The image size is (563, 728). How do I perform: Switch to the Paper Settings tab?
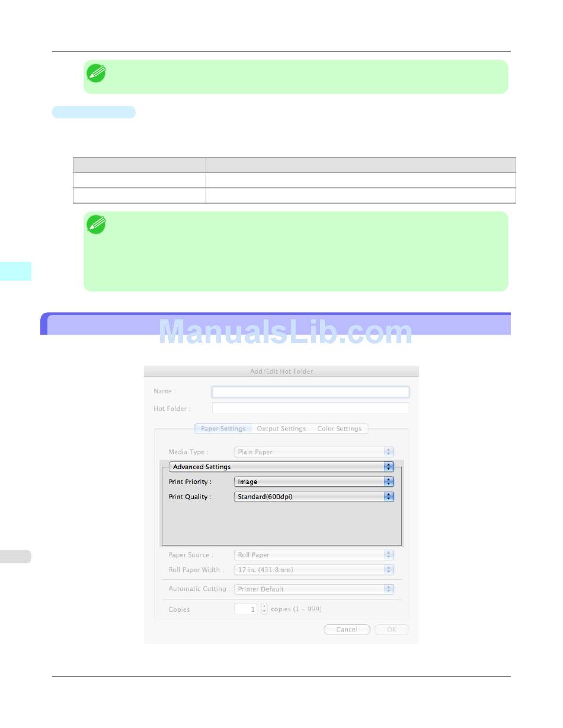pyautogui.click(x=223, y=428)
